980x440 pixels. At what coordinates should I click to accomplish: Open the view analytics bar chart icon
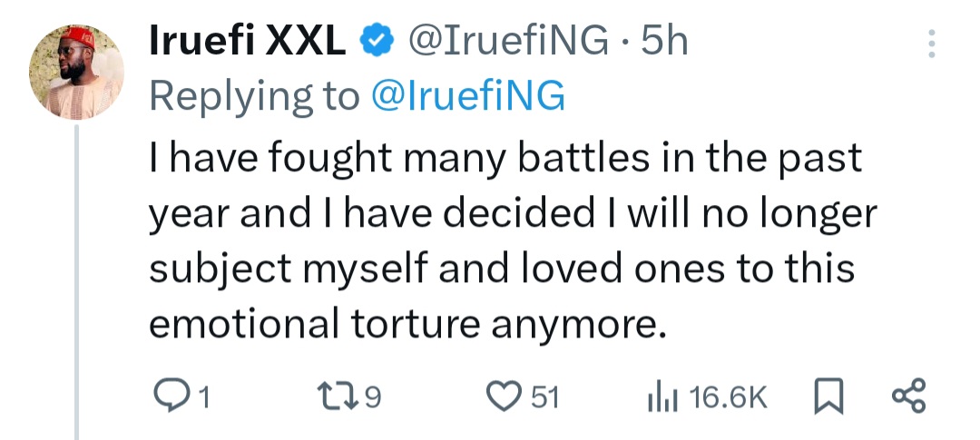pyautogui.click(x=663, y=396)
